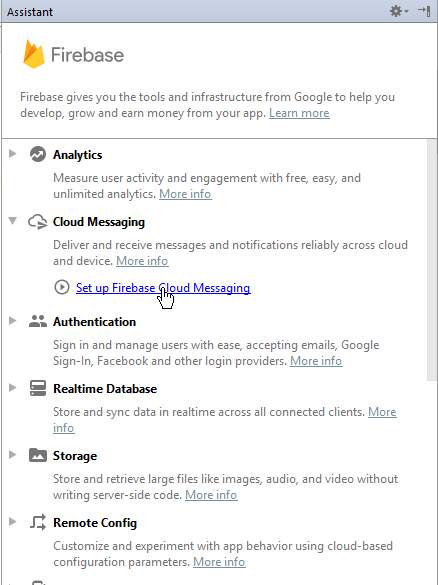Select the Authentication heading
The width and height of the screenshot is (438, 585).
tap(94, 322)
